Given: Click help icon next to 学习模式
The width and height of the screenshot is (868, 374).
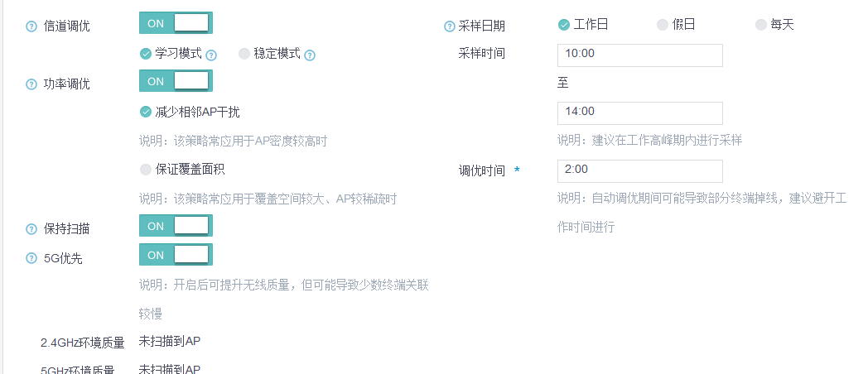Looking at the screenshot, I should point(211,55).
